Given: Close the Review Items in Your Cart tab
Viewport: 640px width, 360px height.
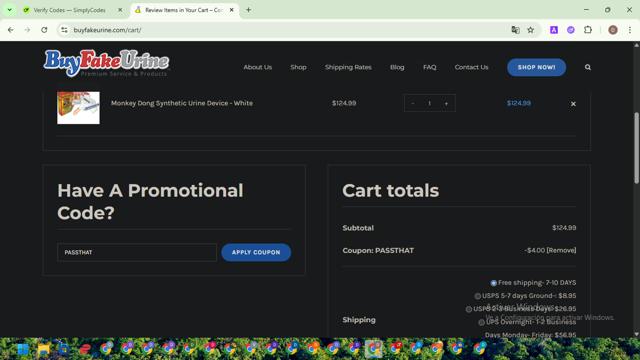Looking at the screenshot, I should point(231,10).
